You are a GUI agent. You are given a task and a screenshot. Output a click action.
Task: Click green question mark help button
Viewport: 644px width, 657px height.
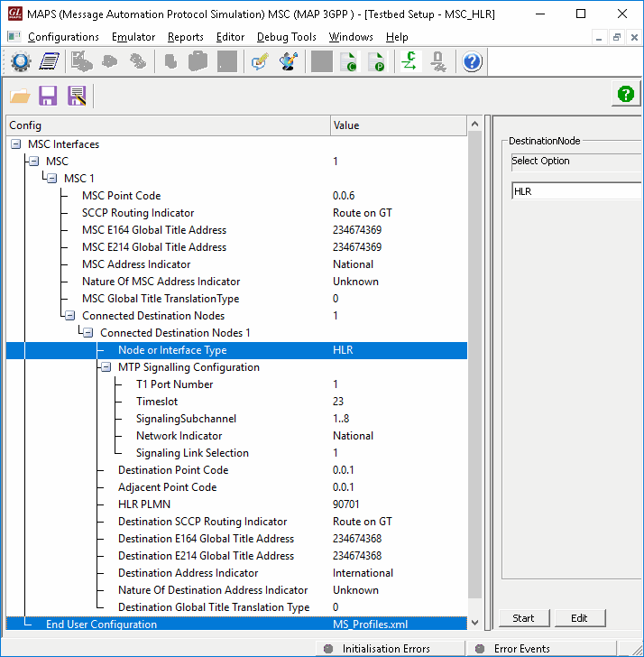626,94
